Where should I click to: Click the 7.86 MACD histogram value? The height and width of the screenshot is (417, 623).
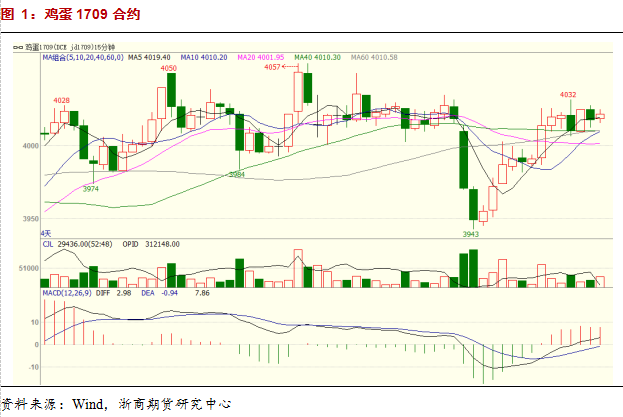[x=202, y=293]
